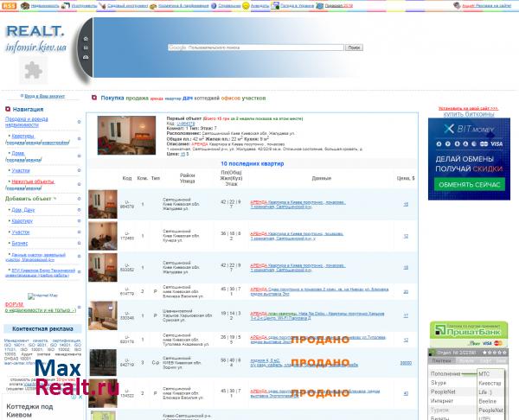This screenshot has width=519, height=420.
Task: Open Бизнес add-object link
Action: pos(20,243)
